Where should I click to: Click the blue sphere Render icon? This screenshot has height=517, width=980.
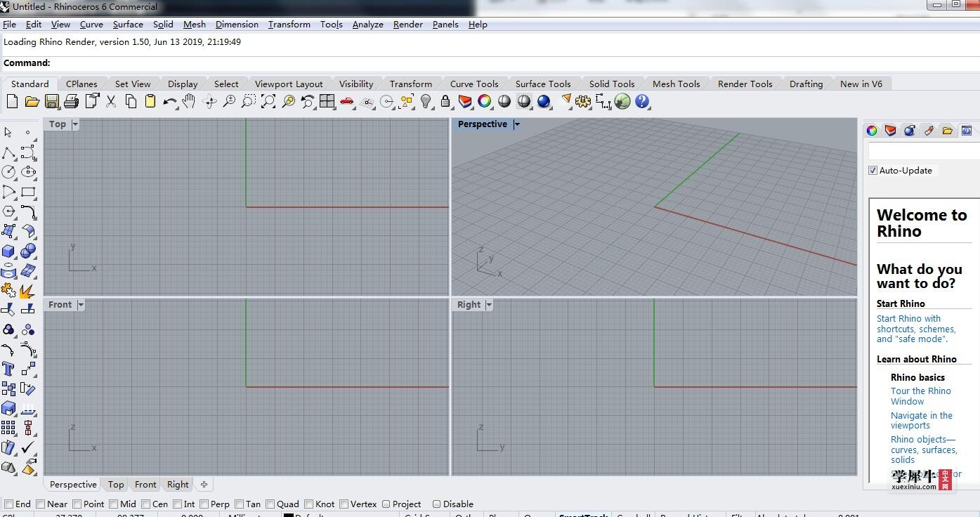pyautogui.click(x=544, y=102)
